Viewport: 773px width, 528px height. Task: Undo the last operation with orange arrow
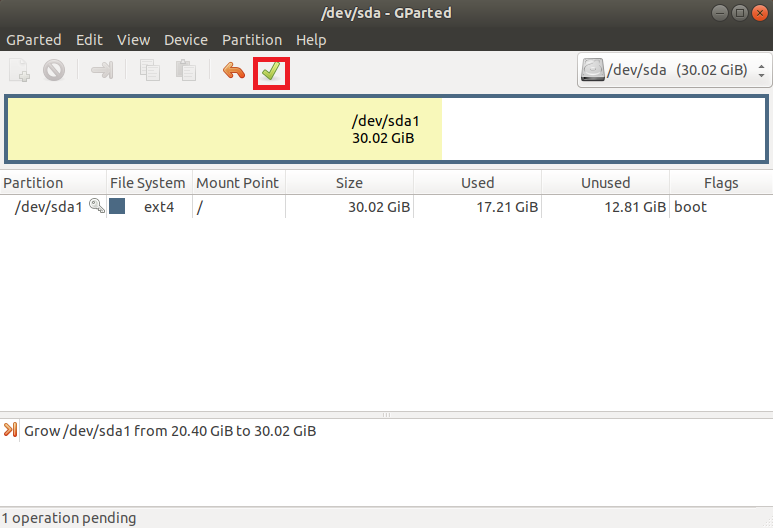coord(233,70)
